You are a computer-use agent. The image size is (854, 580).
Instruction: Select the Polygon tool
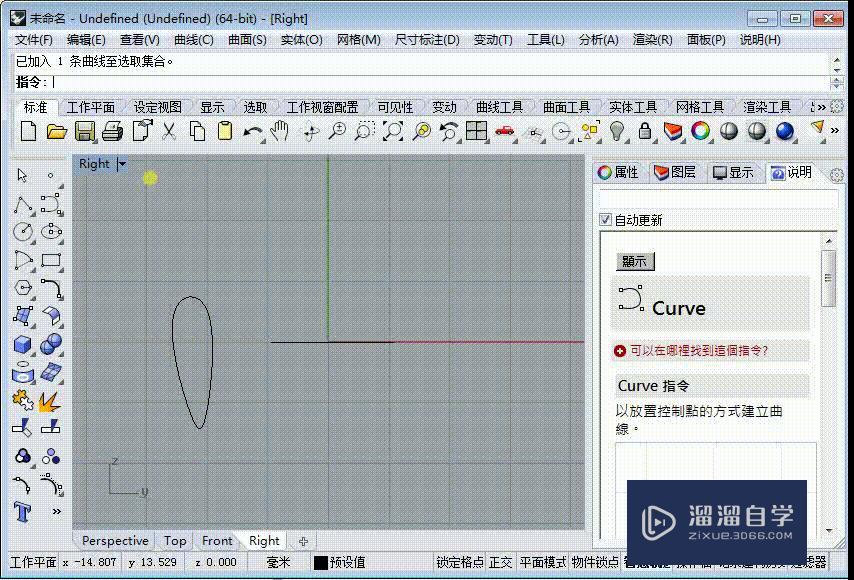coord(22,287)
